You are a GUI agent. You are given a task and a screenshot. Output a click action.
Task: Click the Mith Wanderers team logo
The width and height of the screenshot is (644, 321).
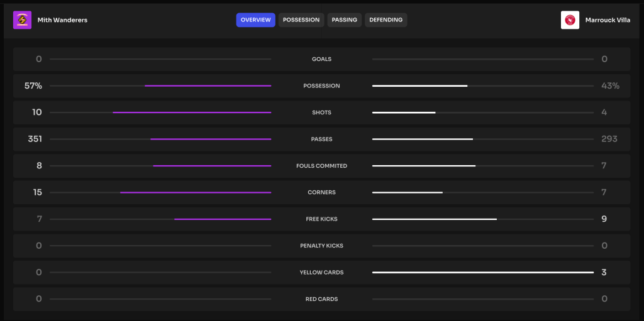pyautogui.click(x=22, y=20)
